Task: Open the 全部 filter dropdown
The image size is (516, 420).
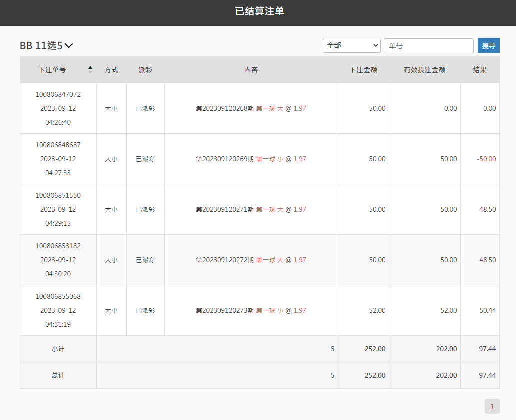Action: [351, 45]
